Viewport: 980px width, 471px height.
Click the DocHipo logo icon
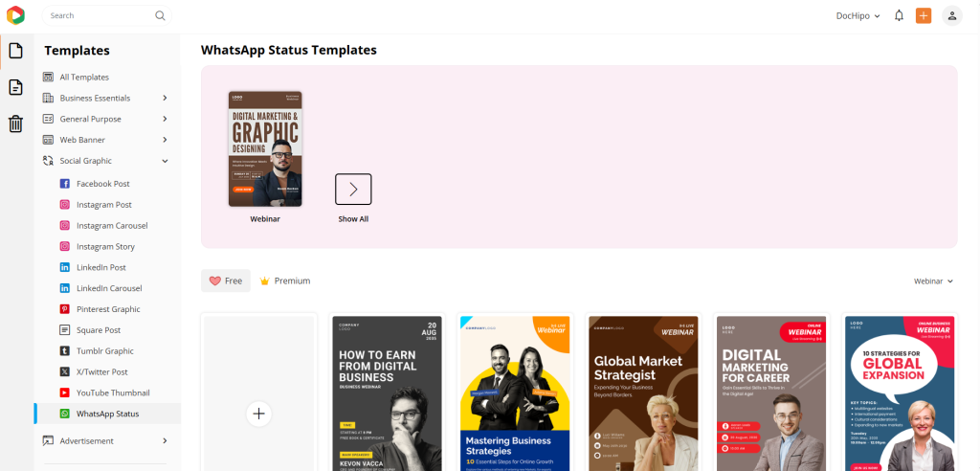pos(15,15)
